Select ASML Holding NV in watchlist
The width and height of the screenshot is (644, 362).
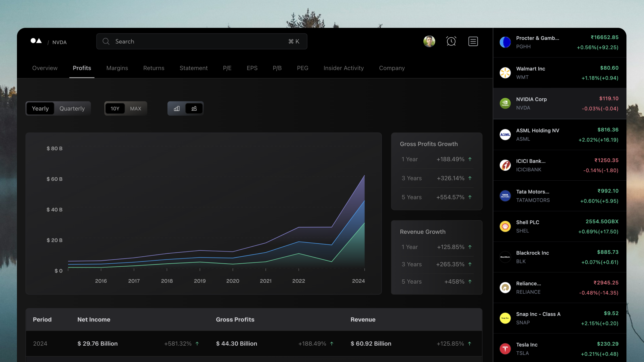(560, 135)
